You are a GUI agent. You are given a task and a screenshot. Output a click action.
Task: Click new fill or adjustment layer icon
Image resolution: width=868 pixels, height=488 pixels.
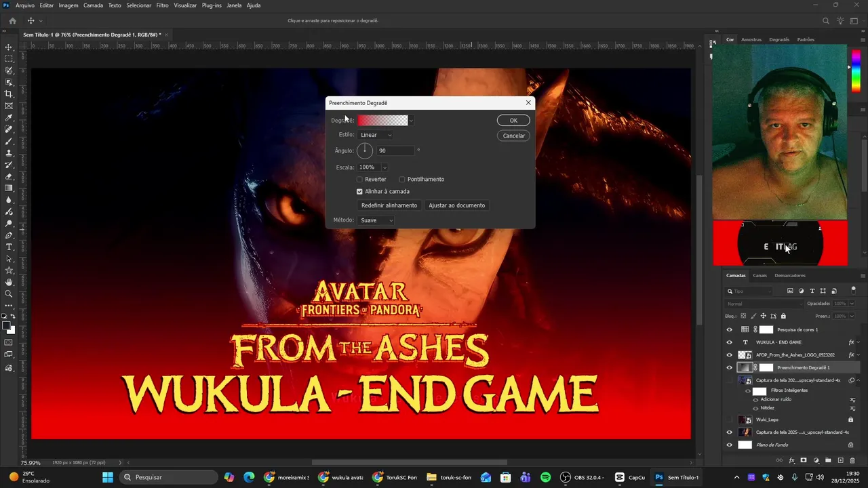click(816, 460)
